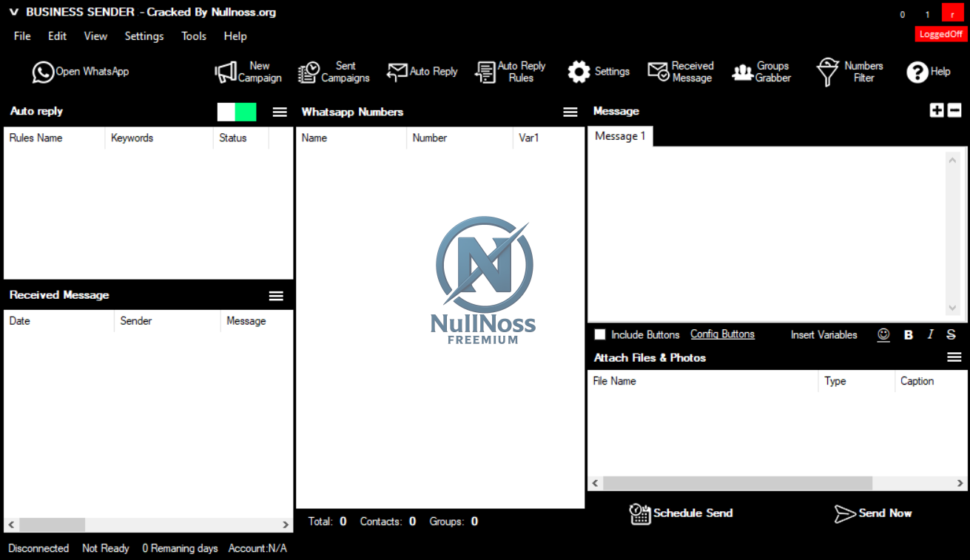
Task: Insert an emoji into the message
Action: tap(883, 335)
